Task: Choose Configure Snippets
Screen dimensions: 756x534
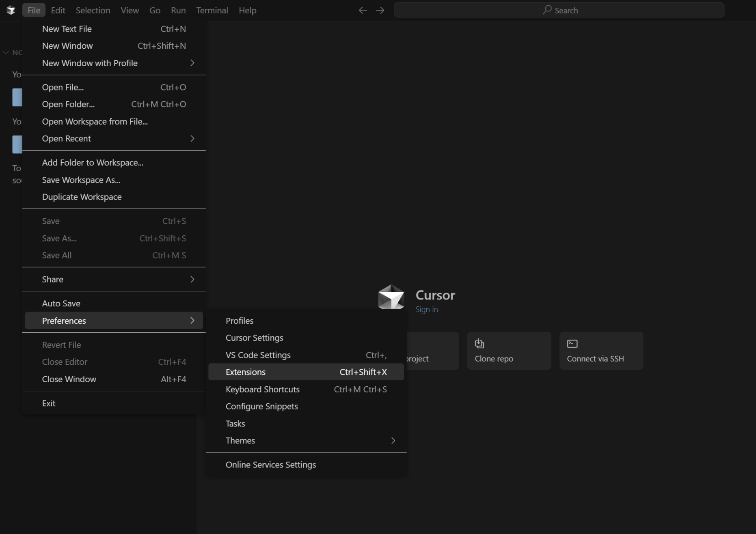Action: pos(306,406)
